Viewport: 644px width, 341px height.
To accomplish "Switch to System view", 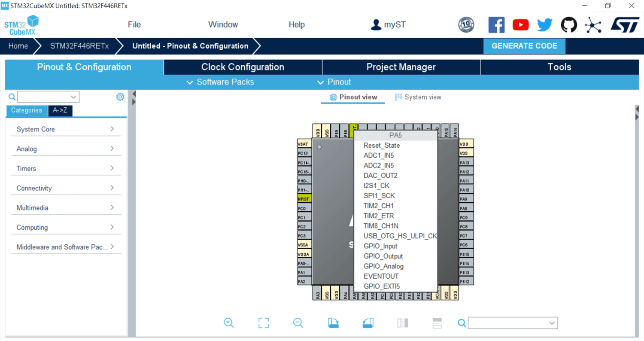I will [418, 97].
